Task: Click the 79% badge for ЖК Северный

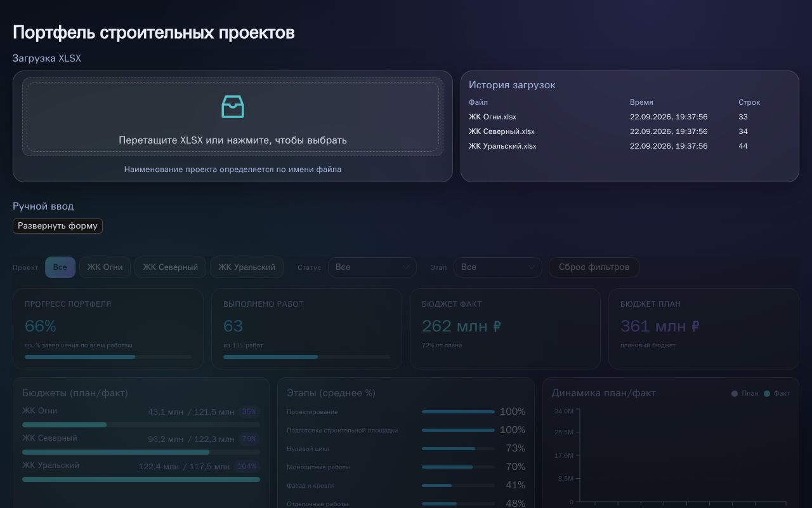Action: click(249, 439)
